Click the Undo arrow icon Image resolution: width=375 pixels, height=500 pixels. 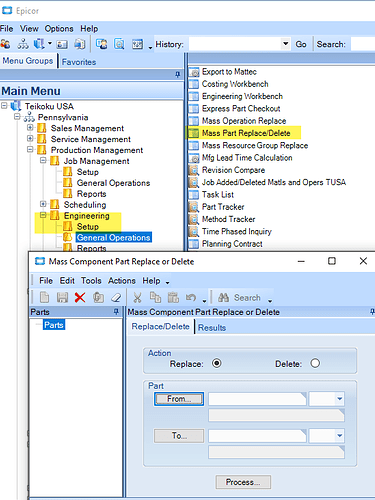click(191, 297)
